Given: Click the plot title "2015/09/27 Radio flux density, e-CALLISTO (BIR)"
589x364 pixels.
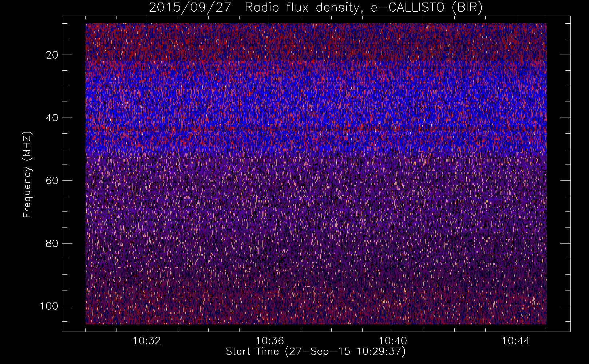Looking at the screenshot, I should coord(316,7).
